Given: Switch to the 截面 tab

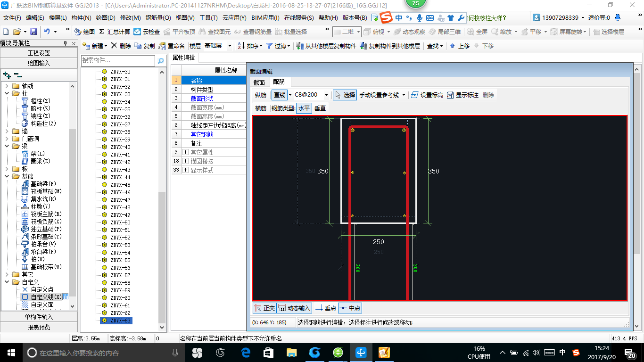Looking at the screenshot, I should point(259,82).
